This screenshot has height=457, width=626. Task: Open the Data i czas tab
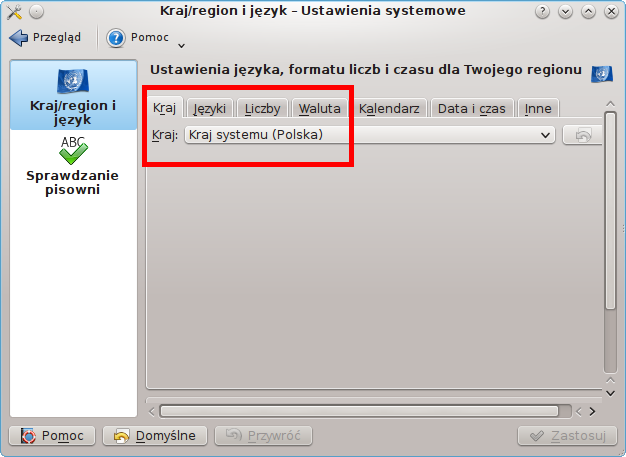[x=472, y=109]
